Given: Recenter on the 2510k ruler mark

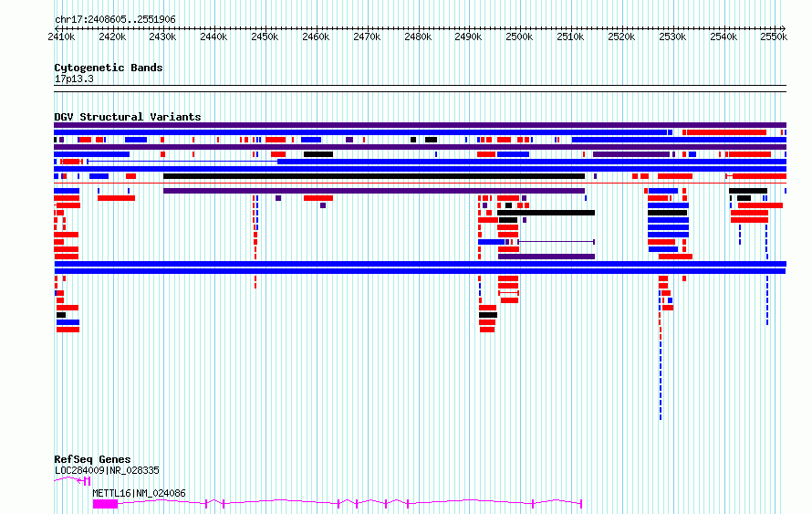Looking at the screenshot, I should (570, 37).
